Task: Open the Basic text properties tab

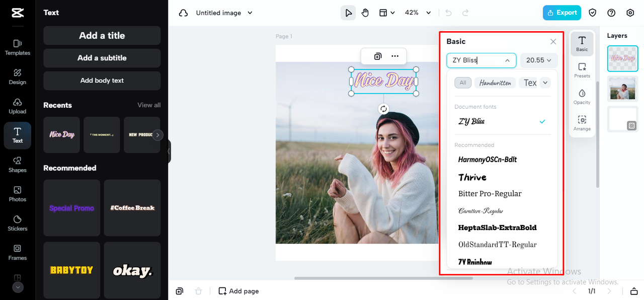Action: pyautogui.click(x=582, y=44)
